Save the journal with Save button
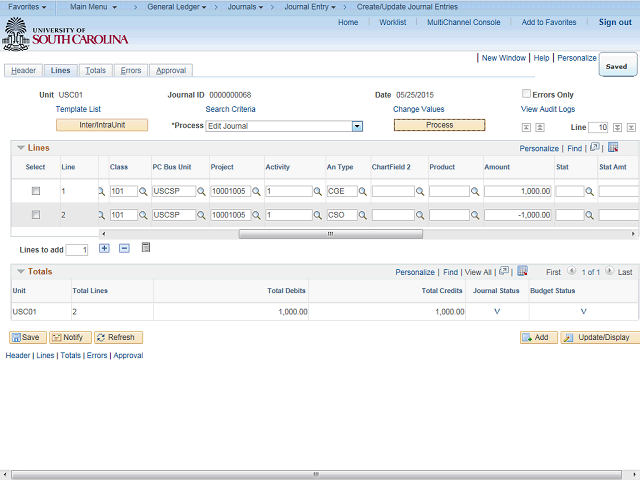The image size is (640, 480). 28,338
